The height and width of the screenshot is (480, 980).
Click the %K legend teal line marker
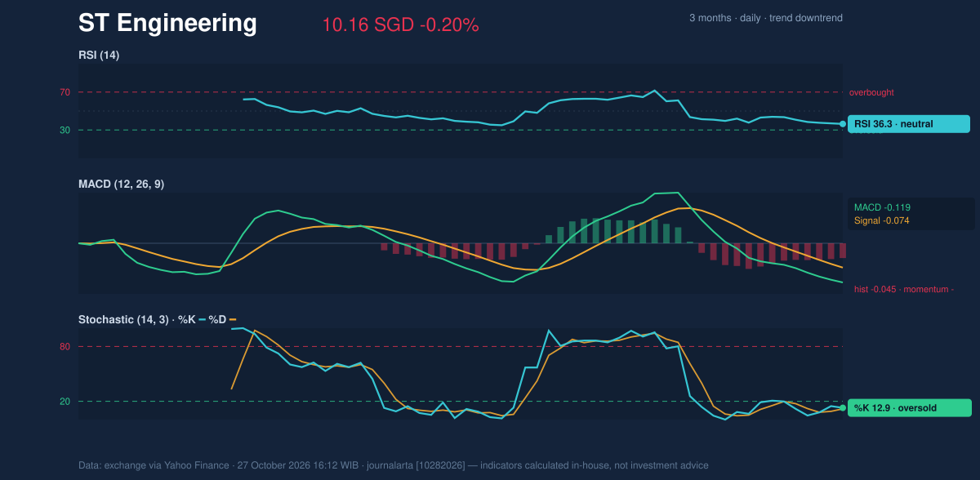(202, 320)
